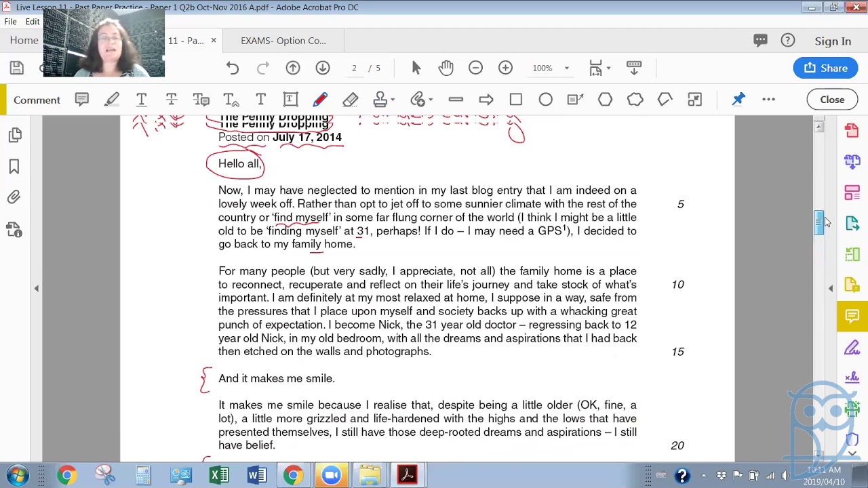Pick the add text box tool

pyautogui.click(x=291, y=100)
